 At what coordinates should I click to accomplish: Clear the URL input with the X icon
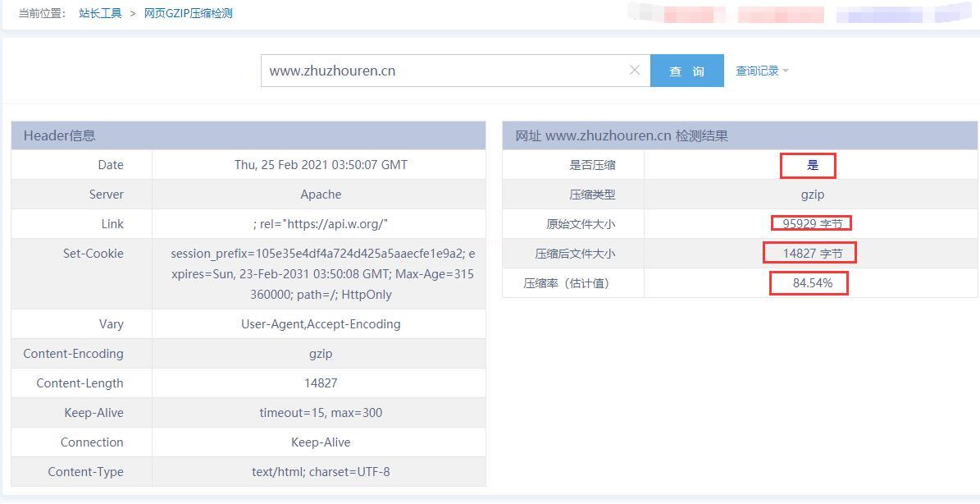[x=634, y=71]
